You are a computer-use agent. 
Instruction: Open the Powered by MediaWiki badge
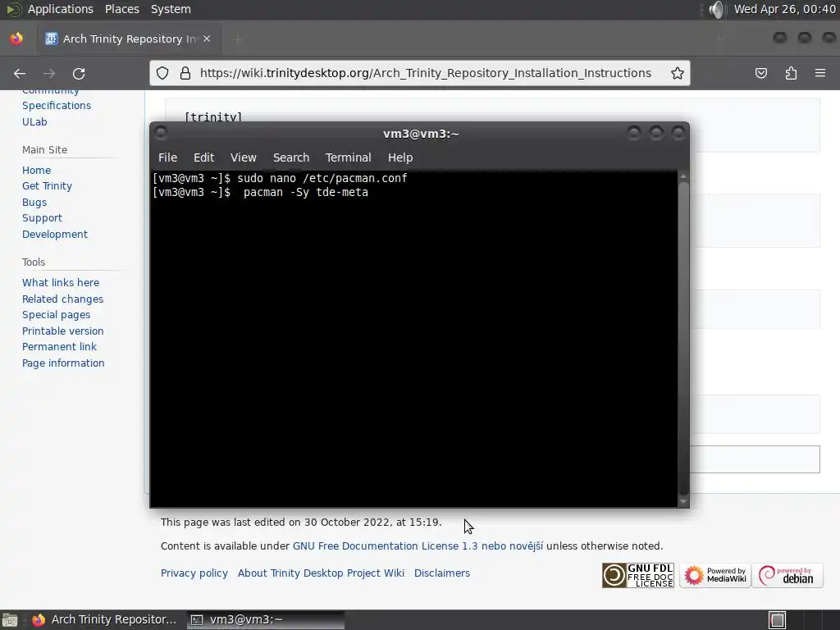[715, 575]
